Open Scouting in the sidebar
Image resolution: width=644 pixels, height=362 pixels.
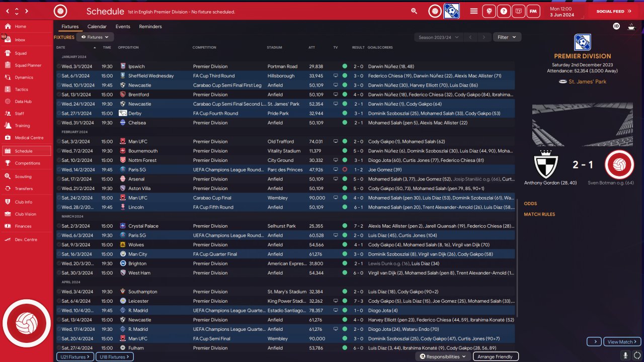point(26,176)
